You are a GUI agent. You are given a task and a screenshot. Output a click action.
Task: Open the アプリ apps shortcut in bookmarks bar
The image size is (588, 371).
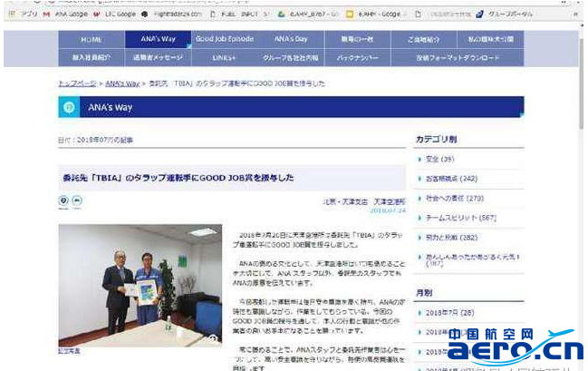click(24, 14)
